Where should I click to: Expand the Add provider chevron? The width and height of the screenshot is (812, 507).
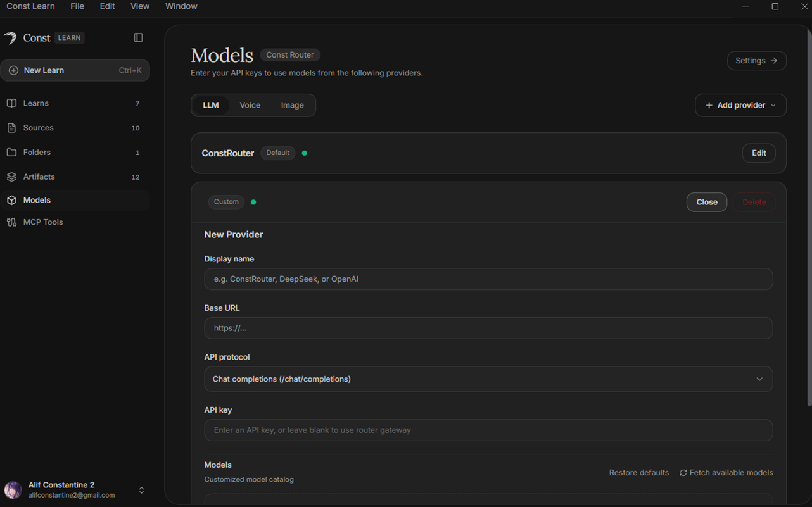[x=773, y=106]
